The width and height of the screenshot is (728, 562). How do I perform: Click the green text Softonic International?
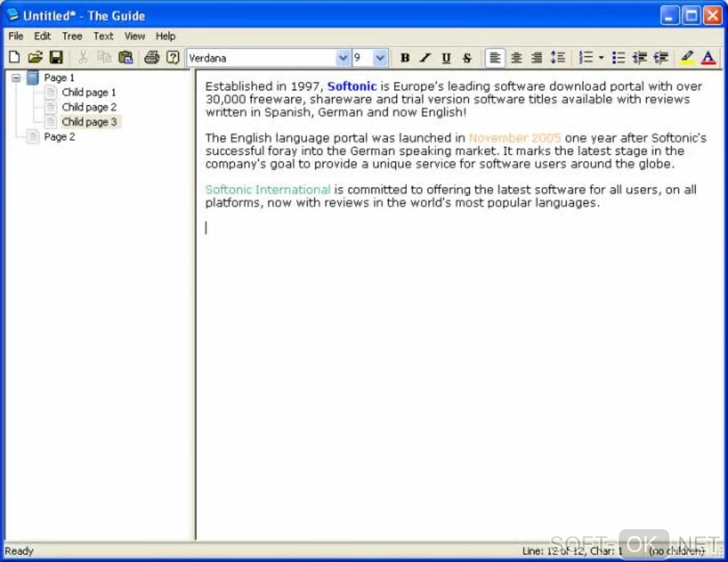[x=268, y=189]
